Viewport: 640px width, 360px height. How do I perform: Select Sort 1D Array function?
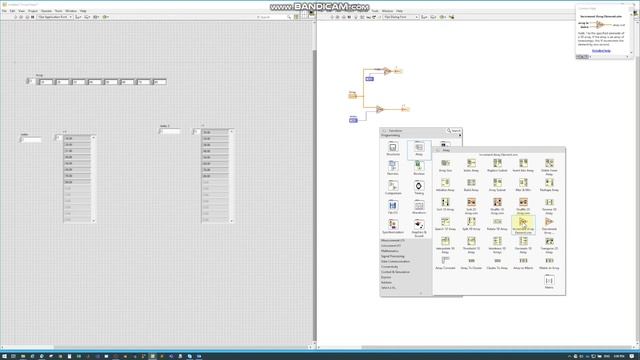pos(445,204)
